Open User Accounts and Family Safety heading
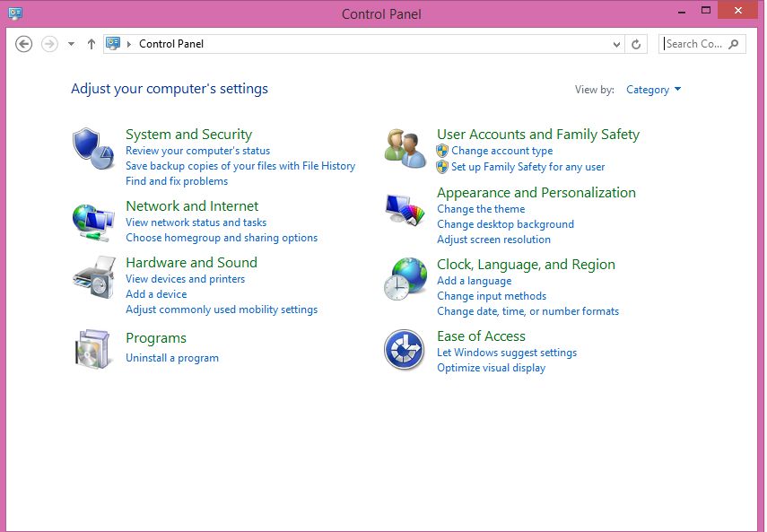Image resolution: width=767 pixels, height=532 pixels. (538, 134)
